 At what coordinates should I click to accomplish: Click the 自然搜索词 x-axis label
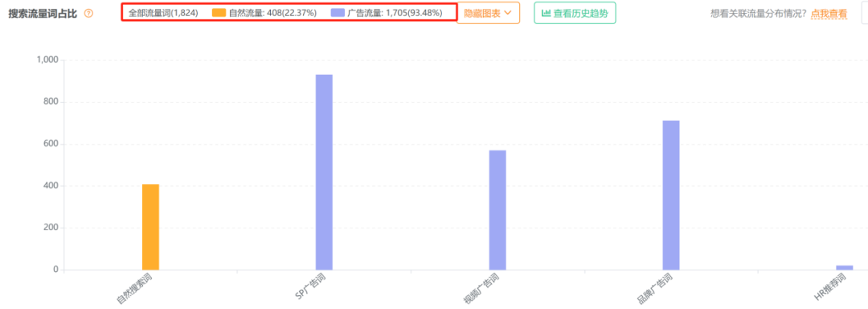(133, 289)
